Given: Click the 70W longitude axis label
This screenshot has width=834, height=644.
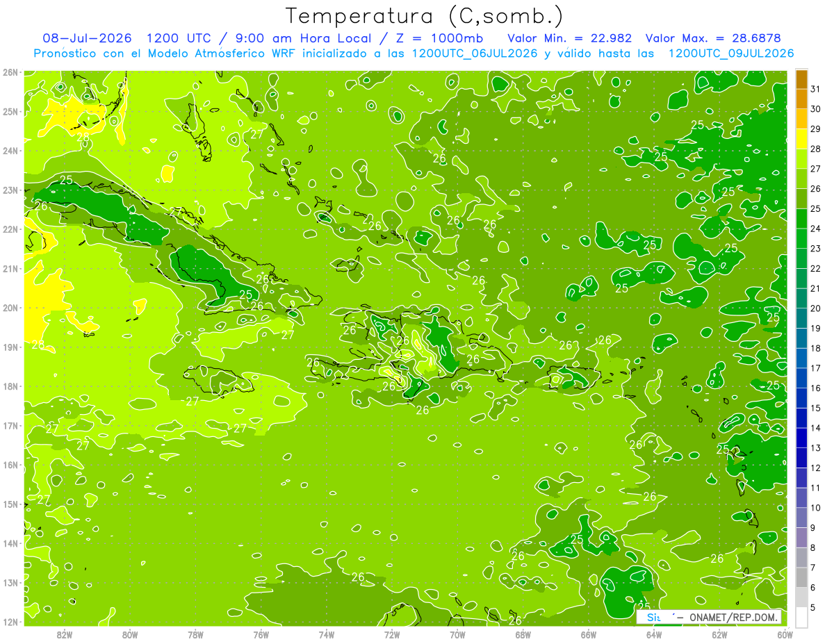Looking at the screenshot, I should click(x=457, y=634).
